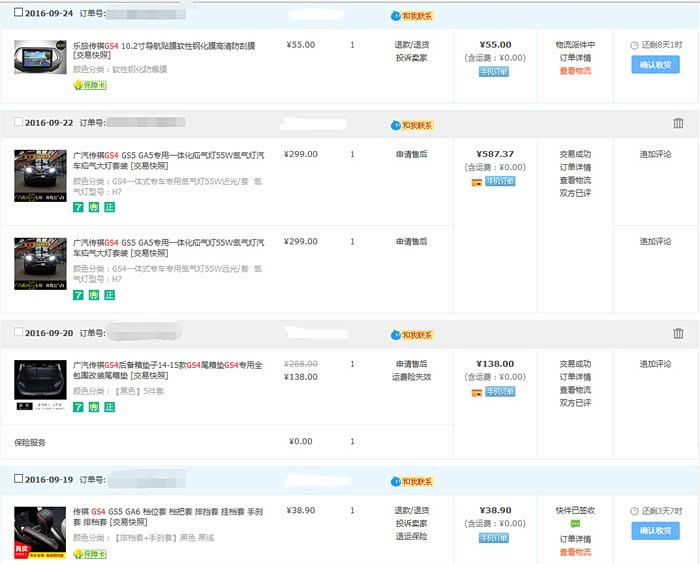
Task: Click 和我联系 contact icon for 2016-09-20 order
Action: pos(411,334)
